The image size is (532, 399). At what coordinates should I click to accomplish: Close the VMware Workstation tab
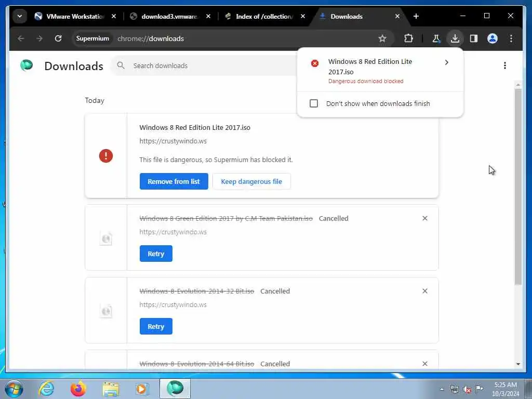114,16
